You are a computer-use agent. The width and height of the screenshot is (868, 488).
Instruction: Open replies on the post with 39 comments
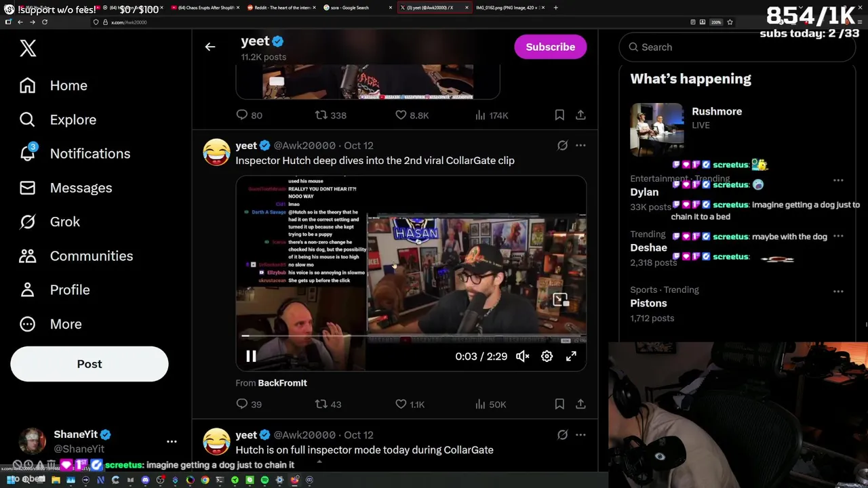click(248, 404)
